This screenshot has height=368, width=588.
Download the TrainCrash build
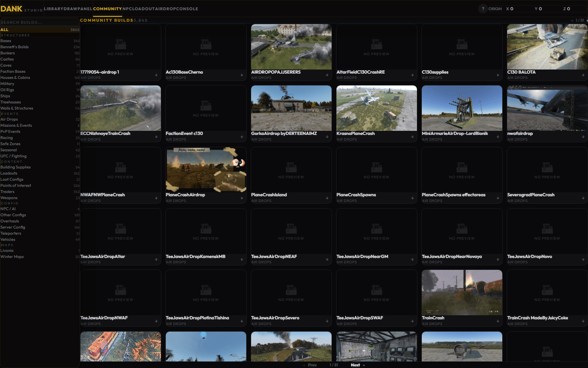(498, 321)
